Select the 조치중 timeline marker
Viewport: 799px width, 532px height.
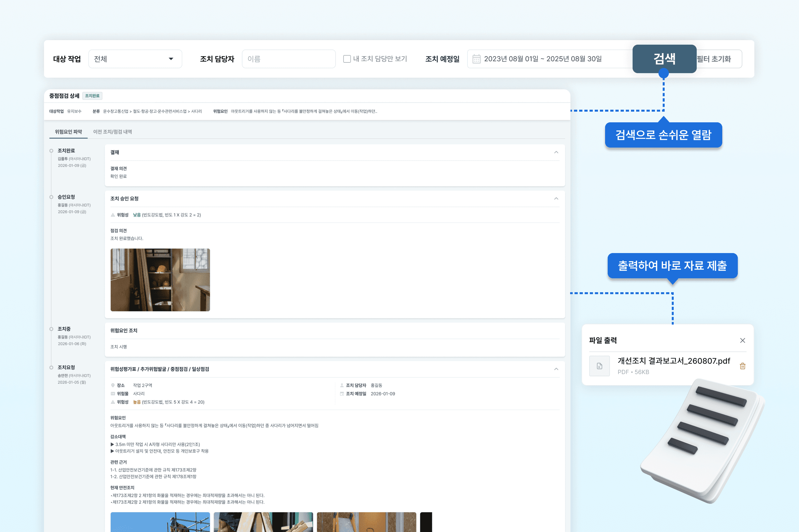(x=51, y=329)
